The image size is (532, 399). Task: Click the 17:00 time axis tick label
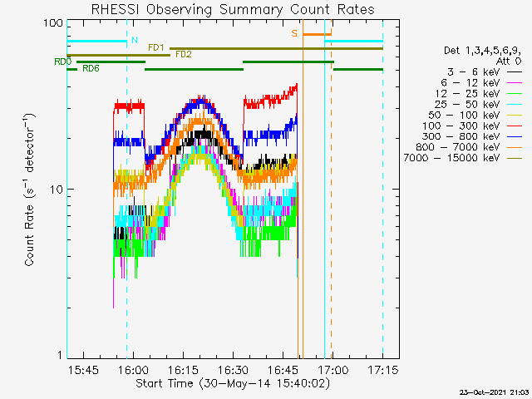pyautogui.click(x=332, y=369)
